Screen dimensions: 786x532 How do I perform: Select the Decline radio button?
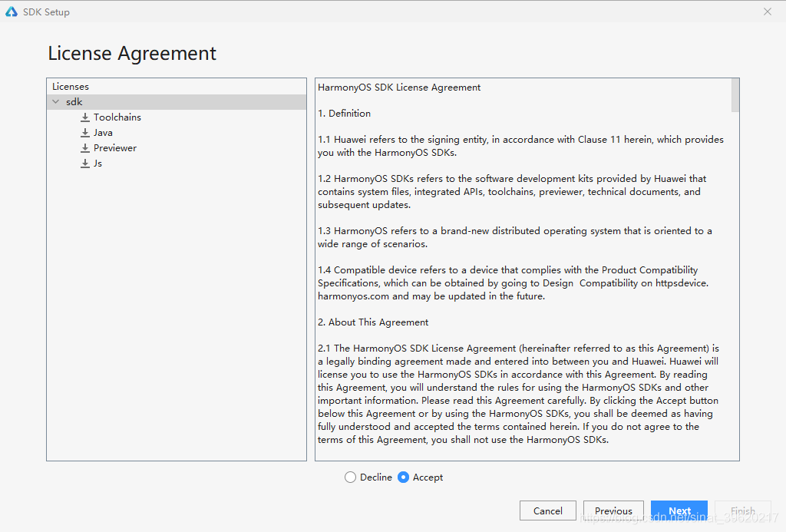point(350,477)
